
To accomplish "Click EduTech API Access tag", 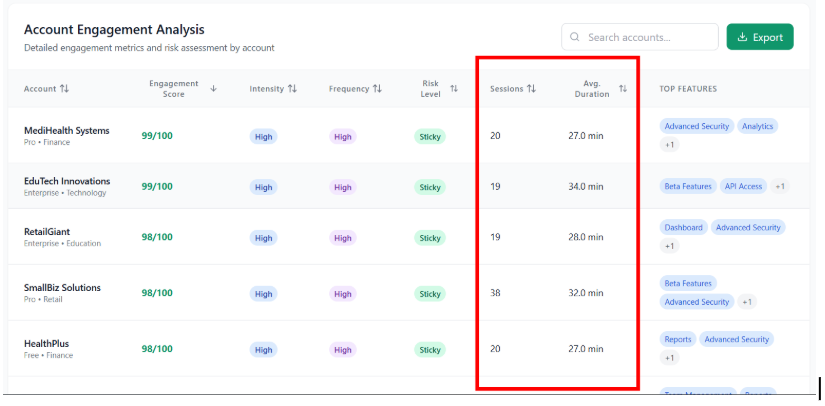I will tap(743, 186).
